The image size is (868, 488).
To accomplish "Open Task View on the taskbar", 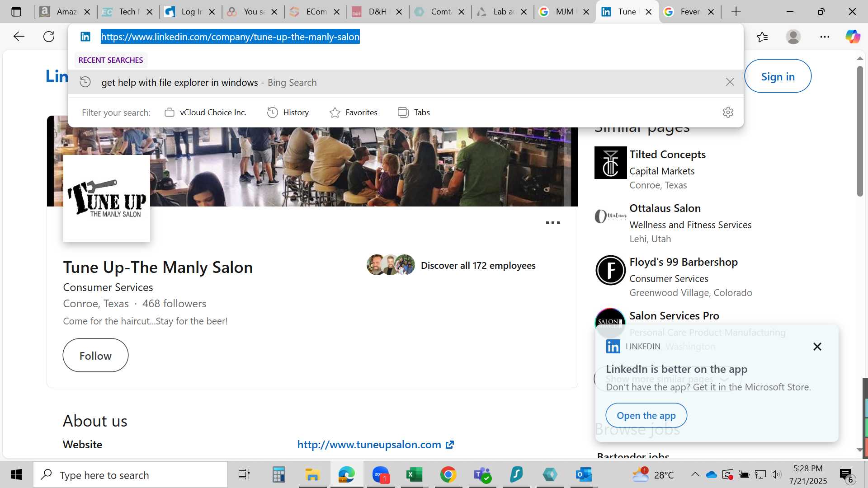I will tap(244, 474).
